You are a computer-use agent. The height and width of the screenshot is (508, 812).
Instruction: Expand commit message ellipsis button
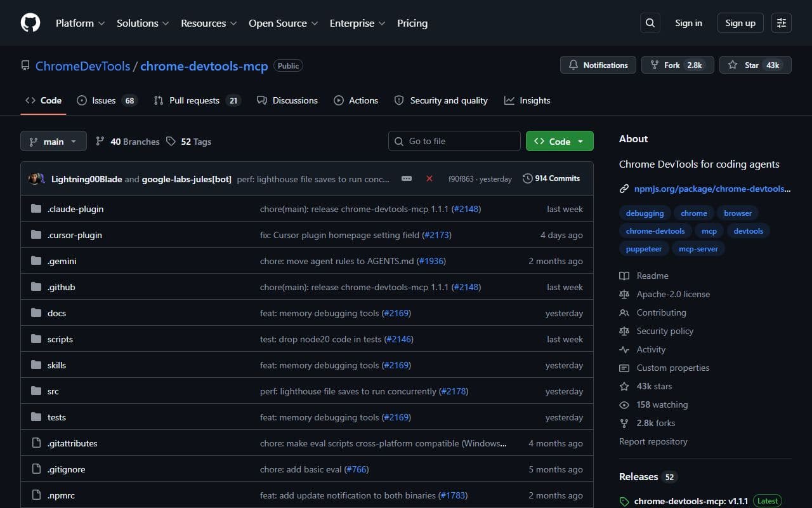pos(407,178)
